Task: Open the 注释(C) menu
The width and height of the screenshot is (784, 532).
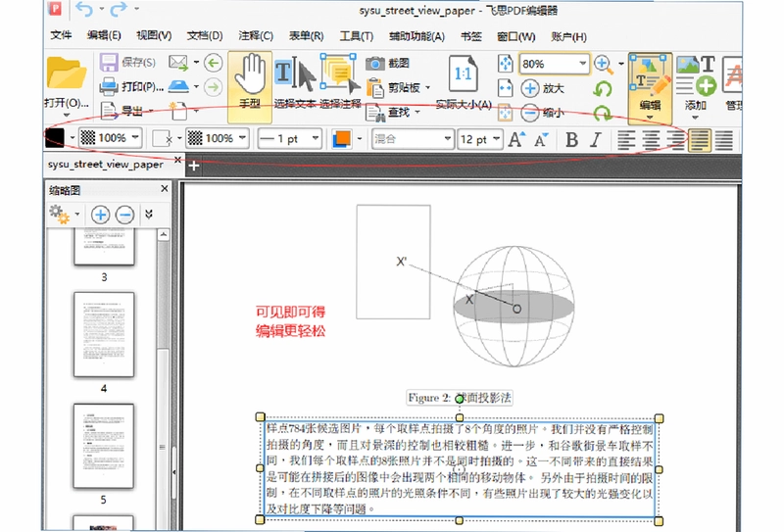Action: [x=256, y=36]
